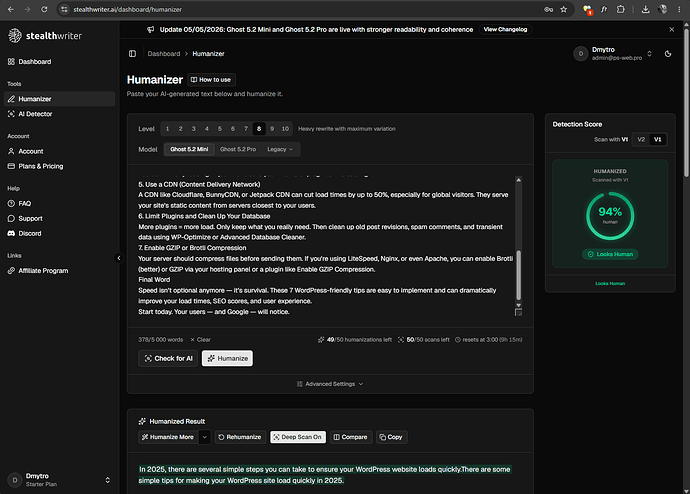Click the Looks Human badge
This screenshot has height=494, width=690.
(610, 254)
